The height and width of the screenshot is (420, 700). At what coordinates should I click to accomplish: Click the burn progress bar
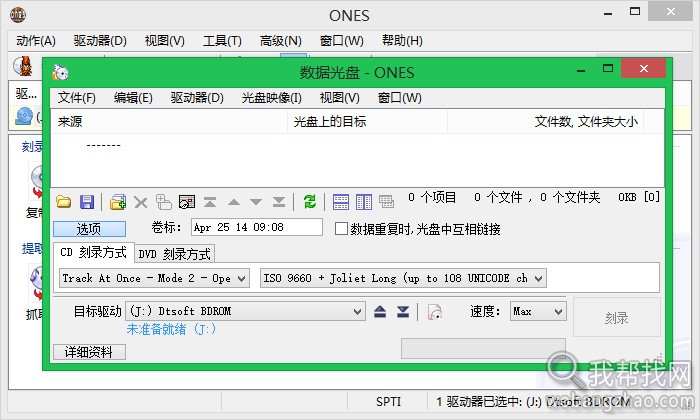[483, 348]
